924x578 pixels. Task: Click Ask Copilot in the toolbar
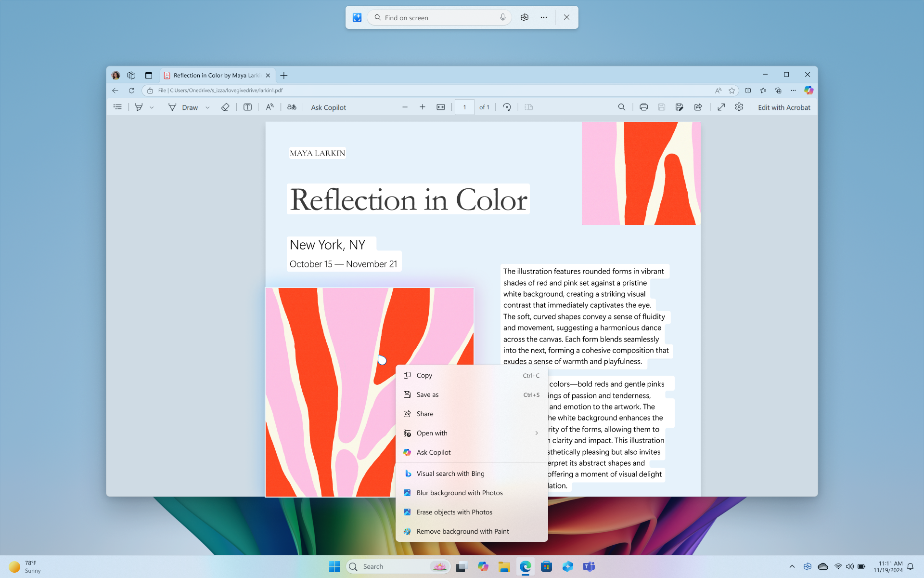328,107
